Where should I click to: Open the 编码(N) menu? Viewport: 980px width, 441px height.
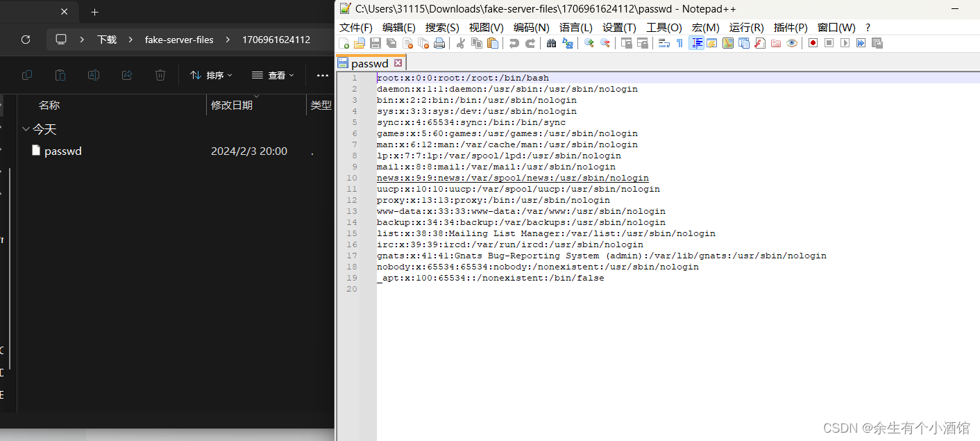click(531, 28)
